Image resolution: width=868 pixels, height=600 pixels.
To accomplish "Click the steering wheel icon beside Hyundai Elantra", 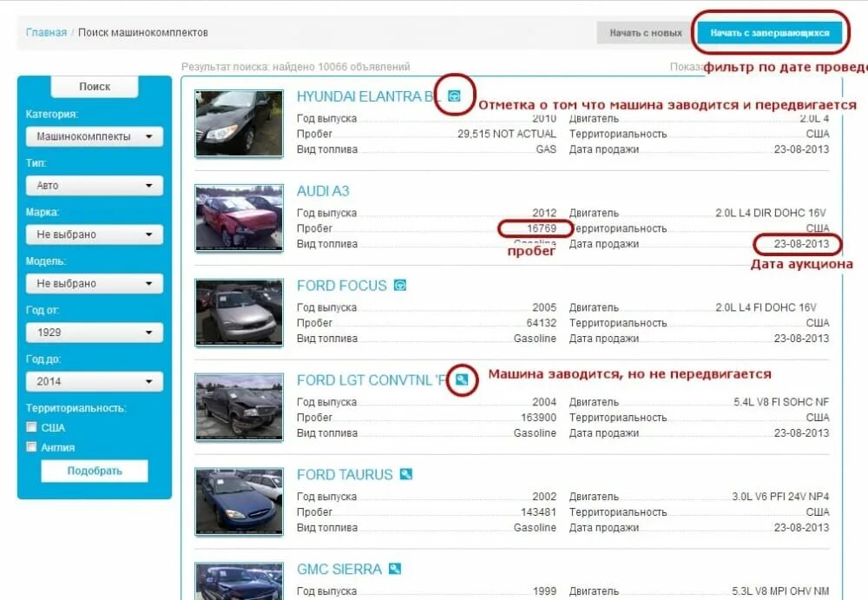I will pos(454,96).
